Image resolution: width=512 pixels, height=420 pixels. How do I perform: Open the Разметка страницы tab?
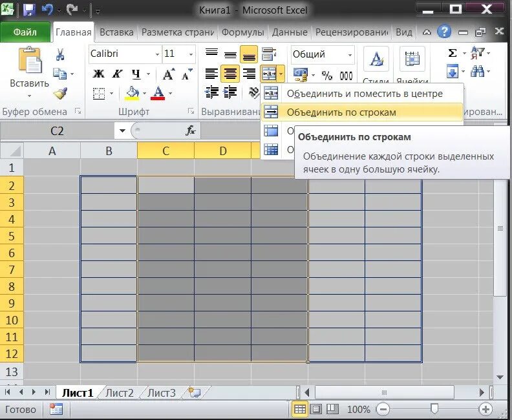coord(178,32)
